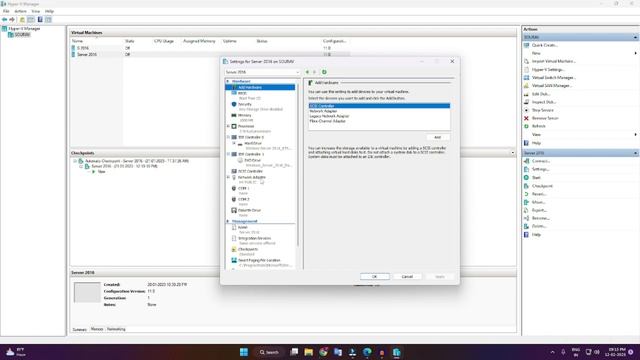Screen dimensions: 640x360
Task: Click Connect action for Server 2016
Action: pos(541,161)
